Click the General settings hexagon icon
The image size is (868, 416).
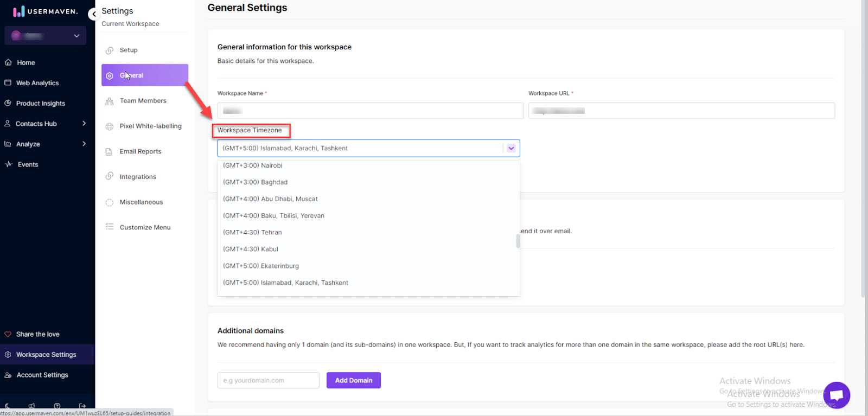(110, 76)
